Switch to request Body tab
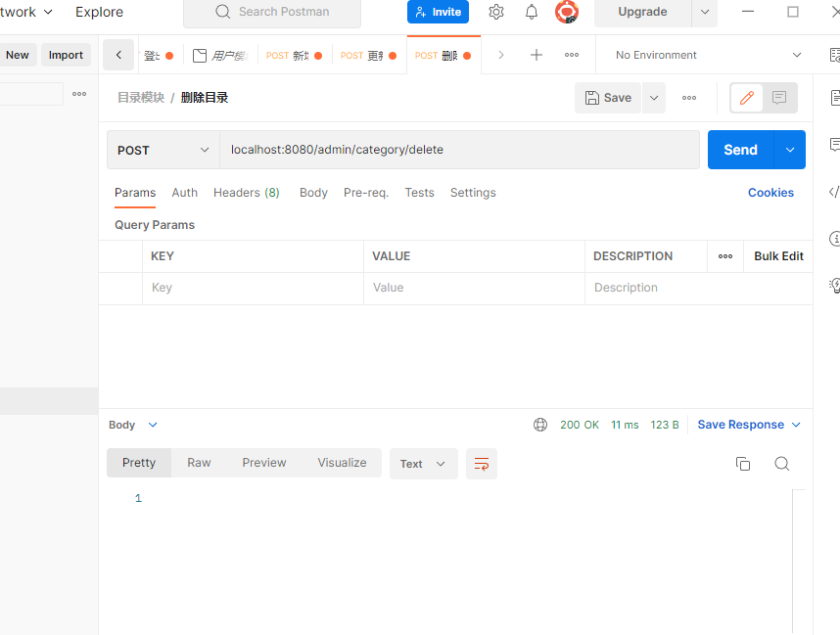The height and width of the screenshot is (635, 840). point(313,193)
